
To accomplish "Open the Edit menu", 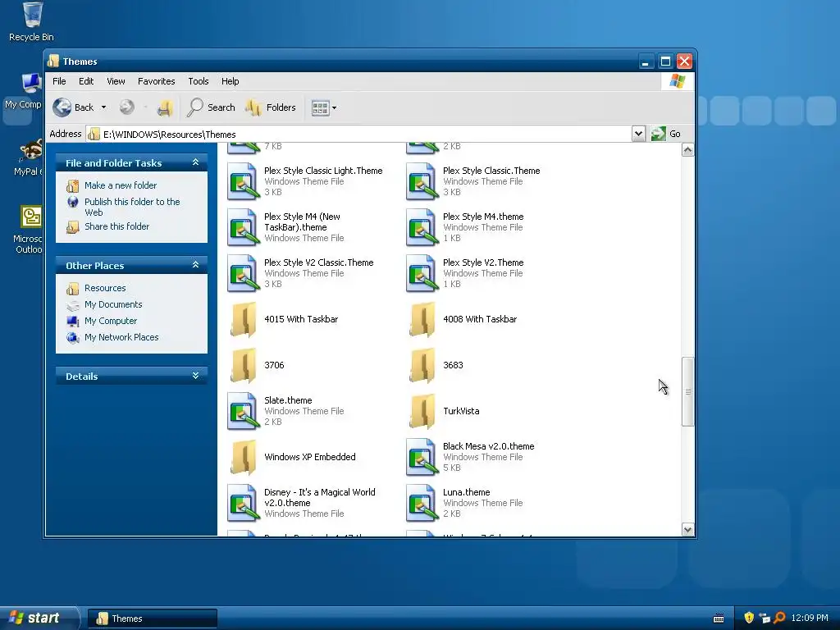I will (x=85, y=81).
